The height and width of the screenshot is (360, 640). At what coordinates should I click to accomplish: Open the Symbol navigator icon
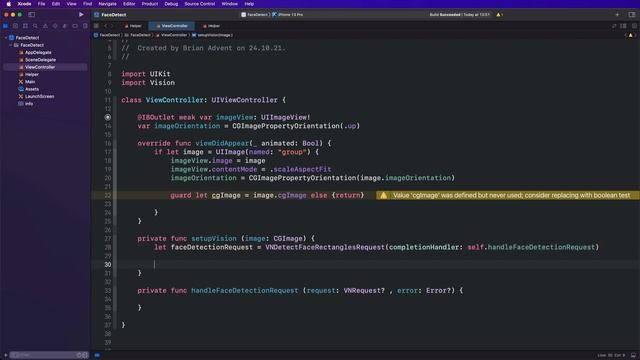(25, 26)
